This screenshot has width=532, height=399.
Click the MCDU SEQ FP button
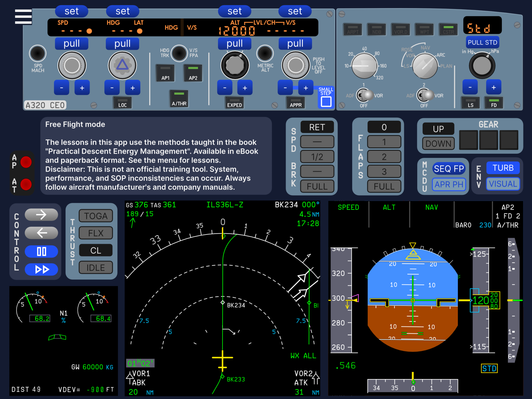tap(449, 168)
